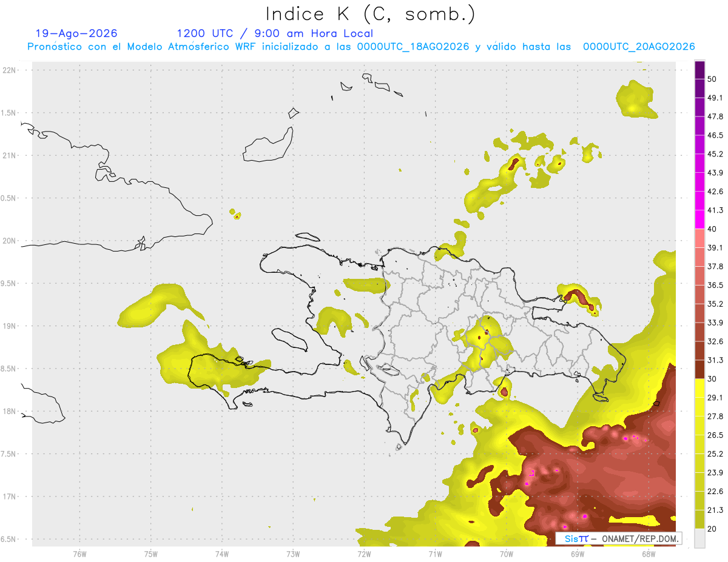The image size is (728, 562).
Task: Click the "73W" longitude label
Action: click(x=293, y=554)
